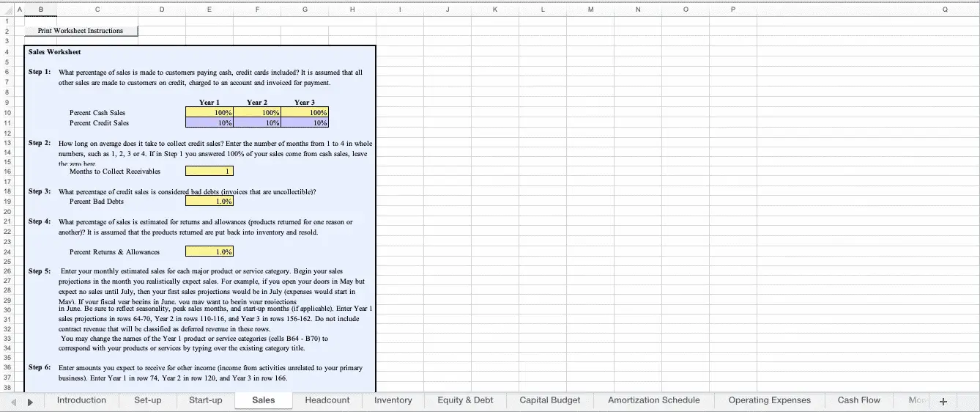980x412 pixels.
Task: Add a new sheet with plus icon
Action: click(x=943, y=401)
